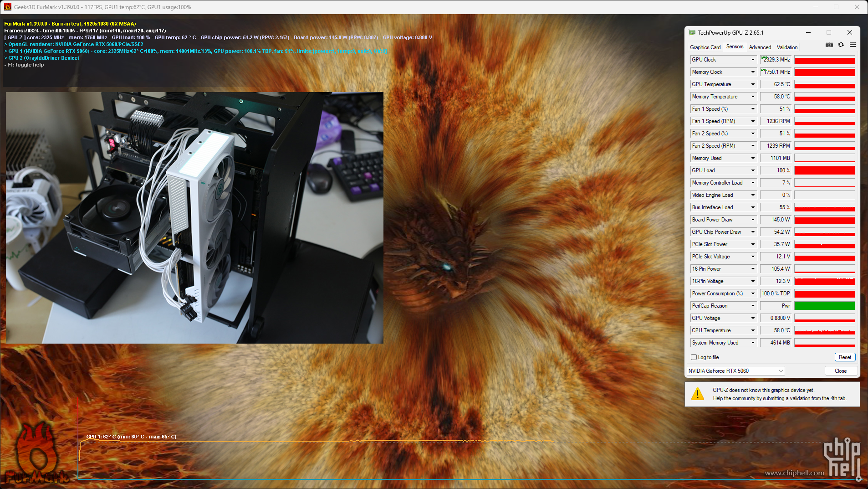868x489 pixels.
Task: Click the GPU-Z title bar app icon
Action: pos(692,32)
